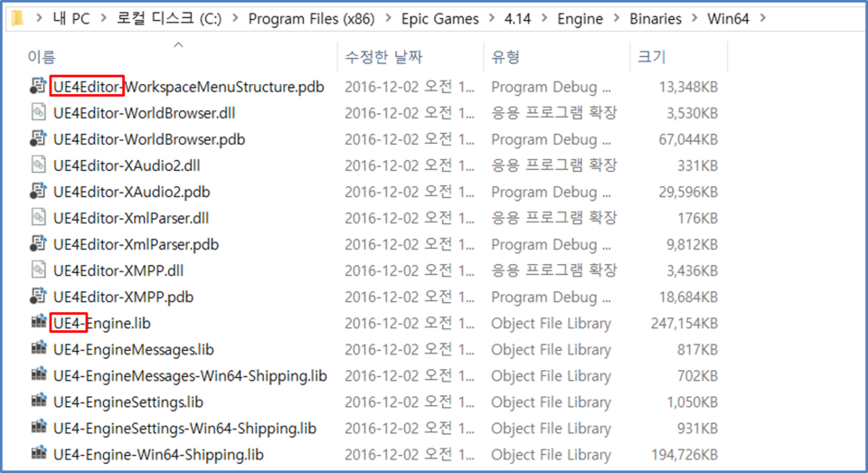Image resolution: width=868 pixels, height=473 pixels.
Task: Select file UE4-EngineSettings-Win64-Shipping.lib
Action: click(184, 429)
